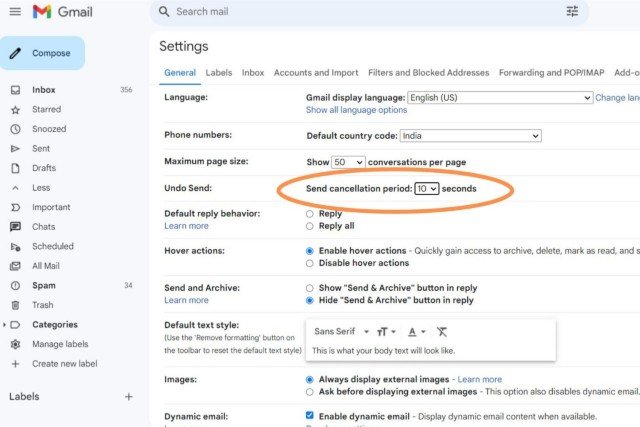Open the Starred folder
Viewport: 640px width, 427px height.
pos(47,109)
